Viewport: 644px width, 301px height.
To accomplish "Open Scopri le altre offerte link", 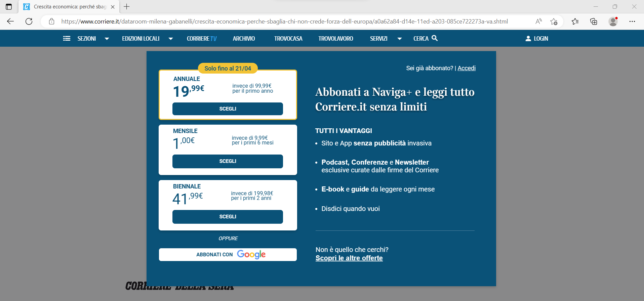I will tap(349, 258).
